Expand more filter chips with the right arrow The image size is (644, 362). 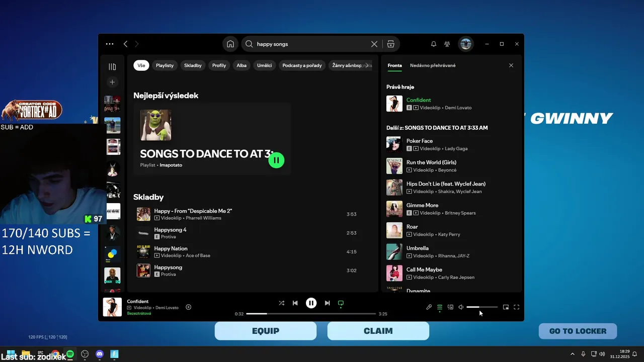coord(367,65)
